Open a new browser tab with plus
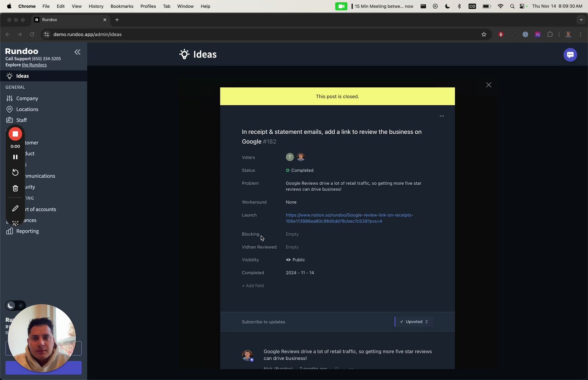This screenshot has width=588, height=380. 117,20
